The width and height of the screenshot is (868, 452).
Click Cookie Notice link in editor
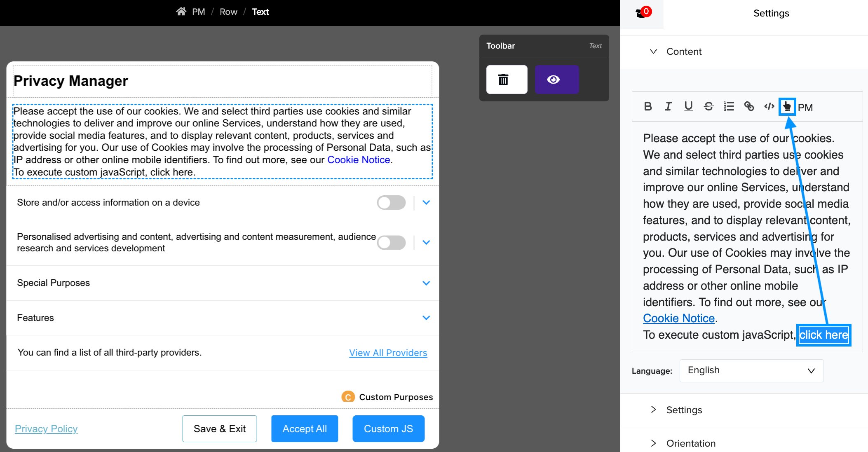678,319
